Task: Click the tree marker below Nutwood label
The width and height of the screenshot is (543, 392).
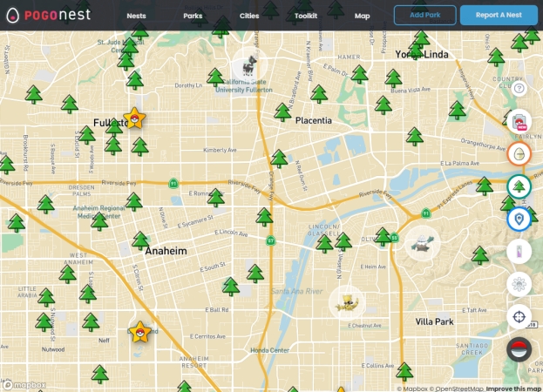Action: pyautogui.click(x=99, y=375)
